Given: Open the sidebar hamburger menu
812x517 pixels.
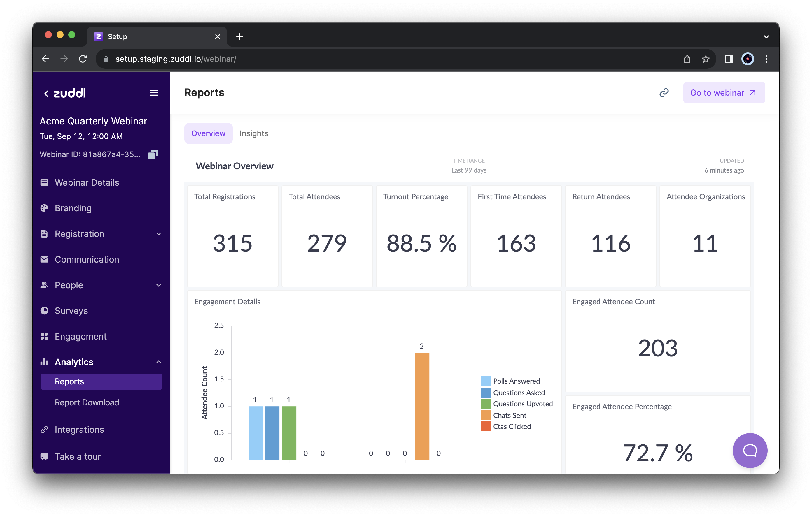Looking at the screenshot, I should [x=155, y=93].
